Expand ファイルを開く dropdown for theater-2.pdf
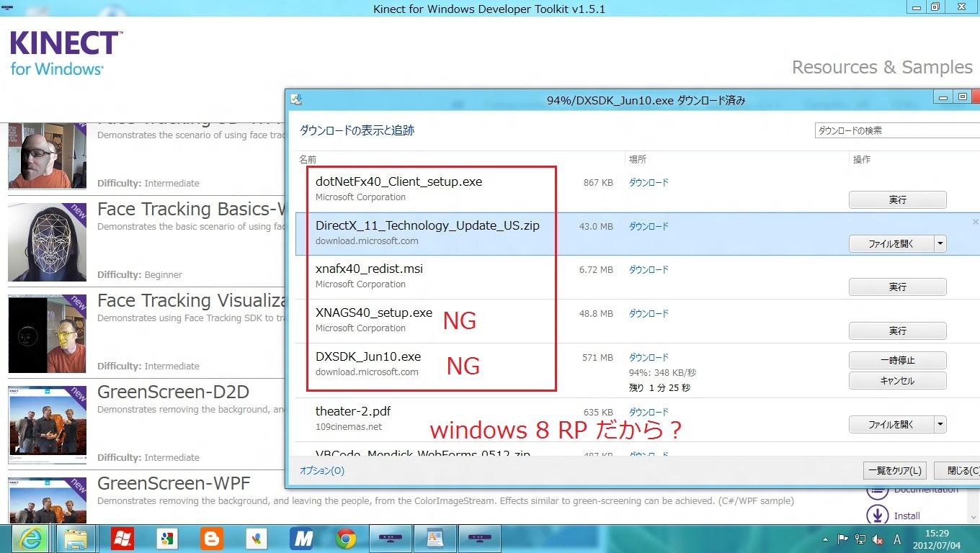The width and height of the screenshot is (980, 553). pos(940,425)
